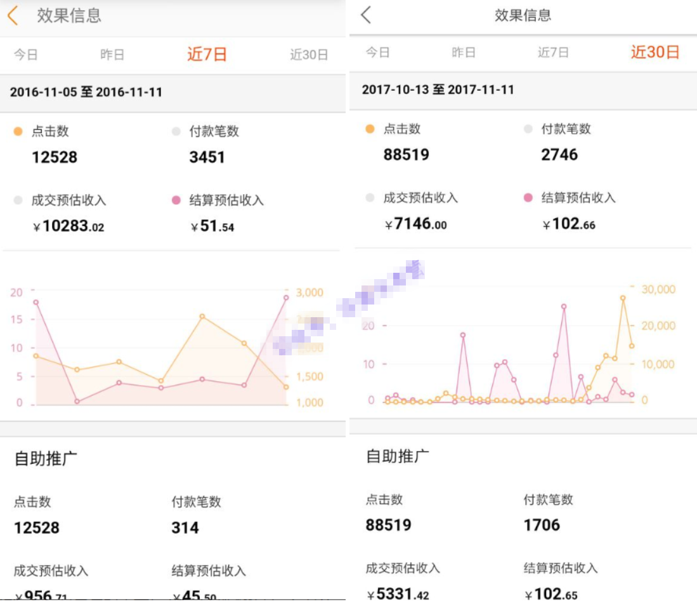Tap the orange back arrow on left screen
Screen dimensions: 697x616
click(13, 16)
